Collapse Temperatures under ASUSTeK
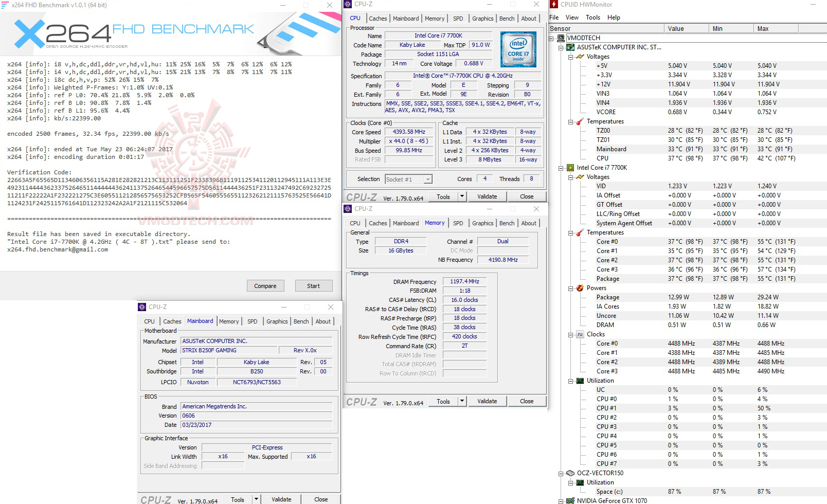Image resolution: width=827 pixels, height=504 pixels. click(x=570, y=121)
